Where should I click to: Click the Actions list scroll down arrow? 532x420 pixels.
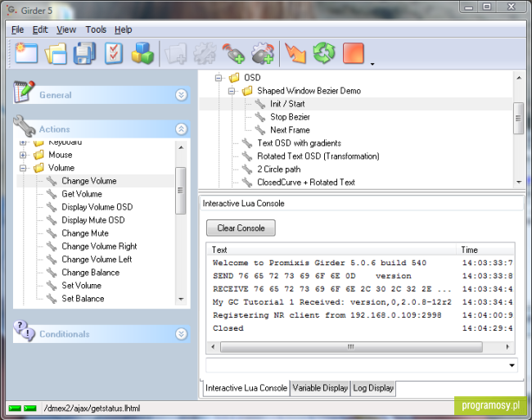click(x=181, y=299)
